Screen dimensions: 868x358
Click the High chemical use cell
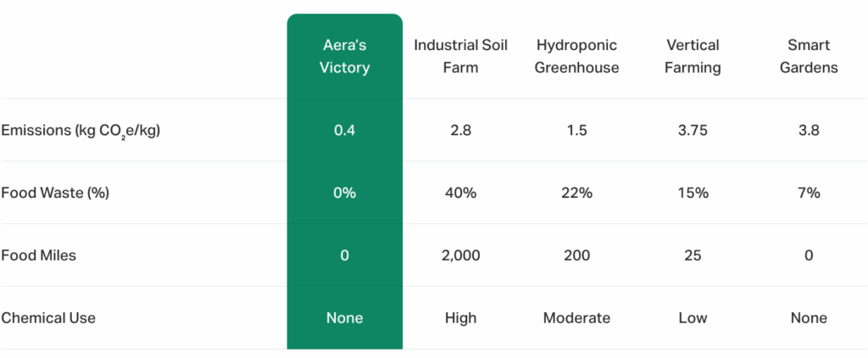pyautogui.click(x=460, y=318)
